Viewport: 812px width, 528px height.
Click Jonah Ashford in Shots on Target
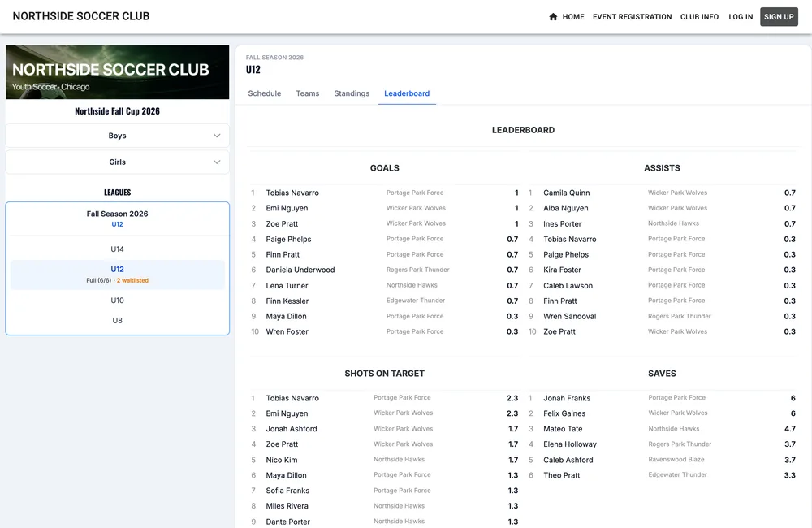pos(292,429)
